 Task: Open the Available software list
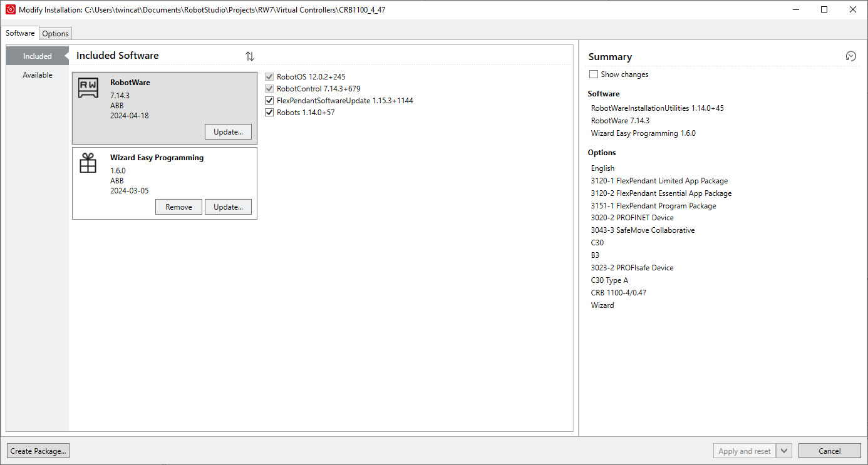(x=38, y=75)
